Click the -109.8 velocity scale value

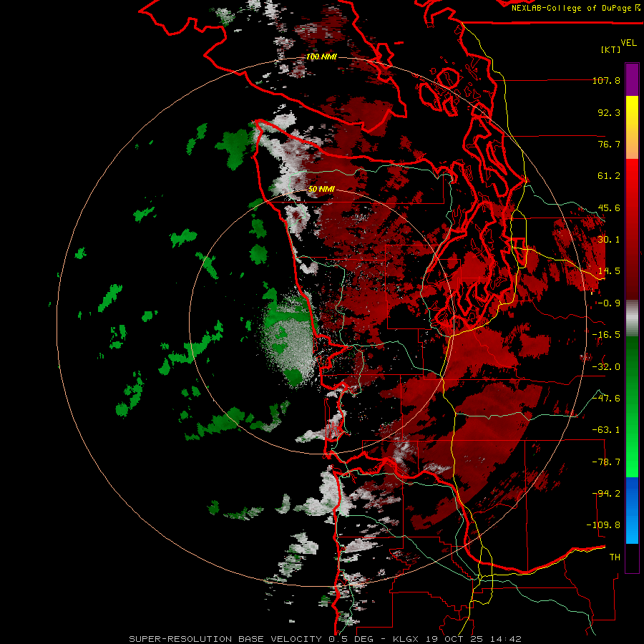[x=603, y=525]
